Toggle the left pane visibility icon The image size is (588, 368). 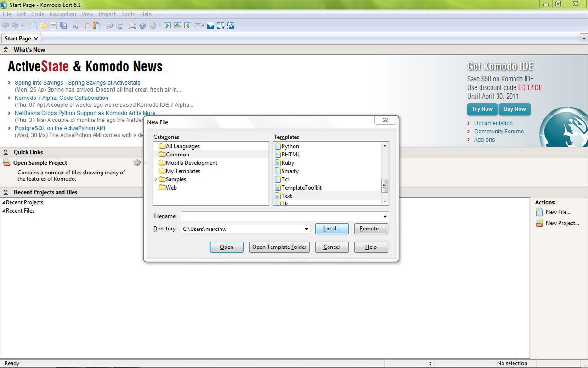pos(167,26)
